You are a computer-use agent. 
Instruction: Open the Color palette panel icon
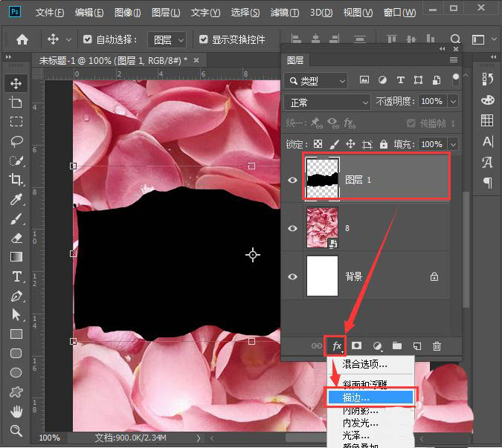click(x=488, y=100)
